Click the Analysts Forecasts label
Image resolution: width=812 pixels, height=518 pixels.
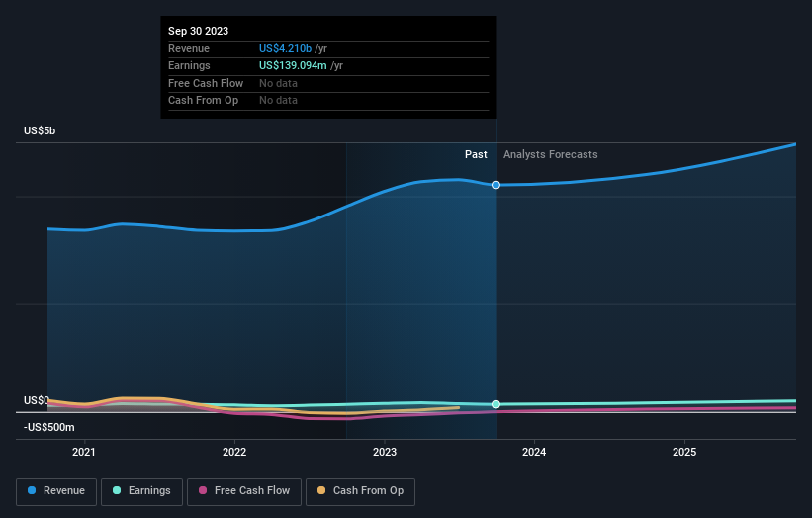point(551,154)
